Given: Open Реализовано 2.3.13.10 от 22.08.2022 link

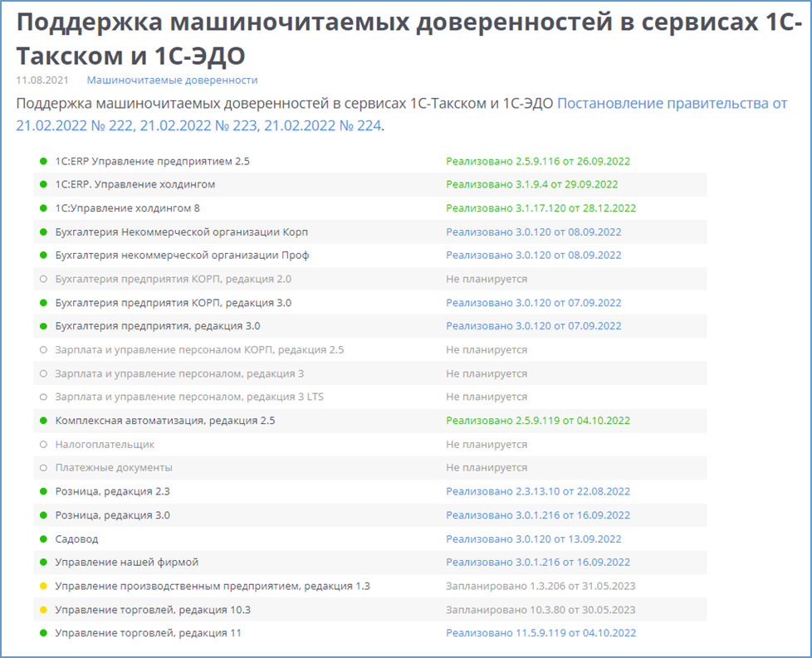Looking at the screenshot, I should point(538,491).
